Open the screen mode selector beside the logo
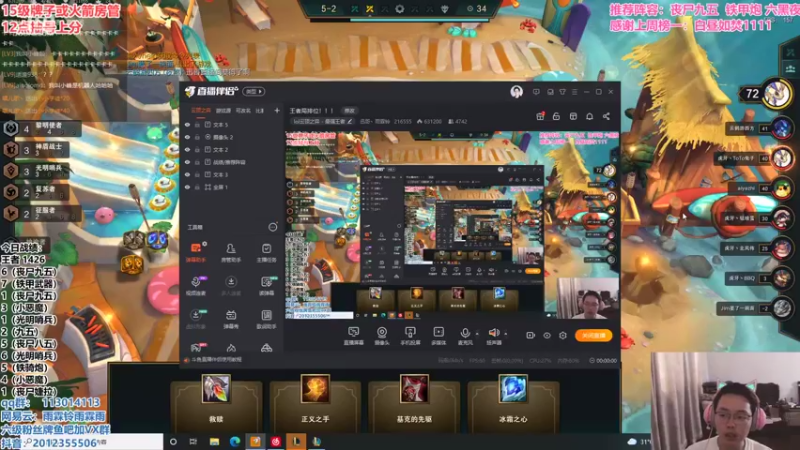 [254, 92]
